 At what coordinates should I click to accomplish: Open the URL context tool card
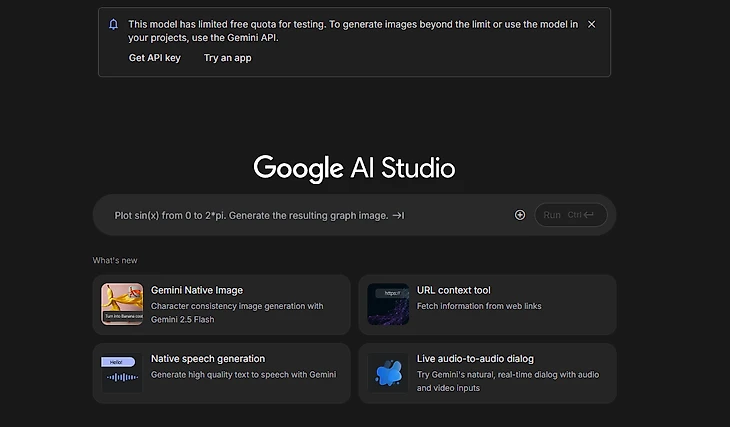click(x=487, y=304)
